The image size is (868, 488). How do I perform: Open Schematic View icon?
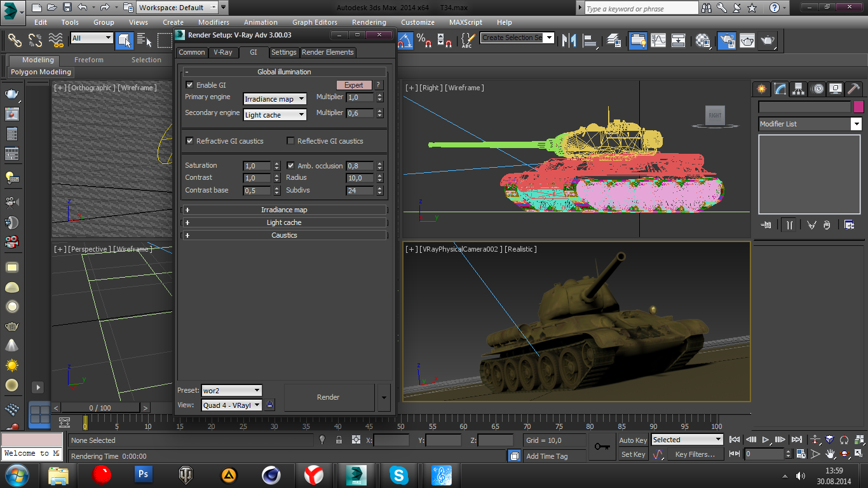point(679,40)
